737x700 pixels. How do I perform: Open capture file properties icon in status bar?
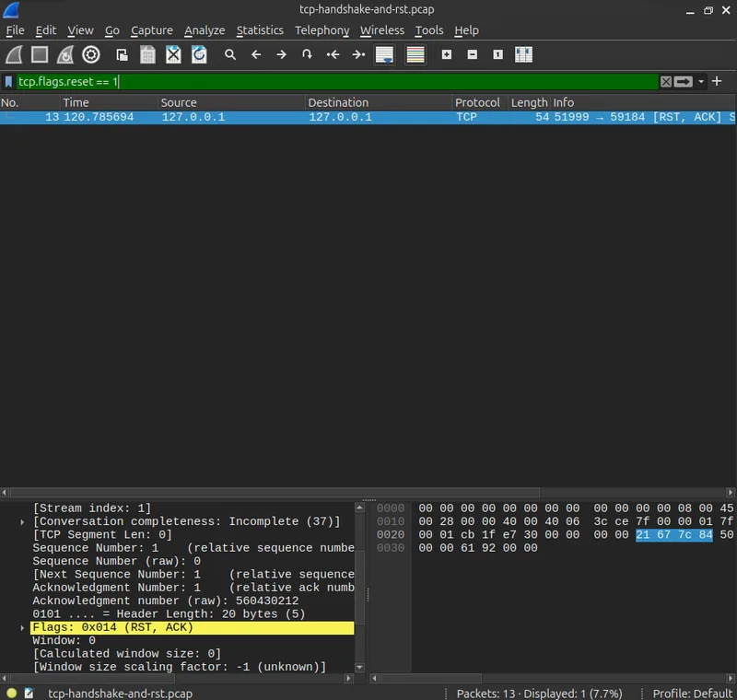[x=29, y=693]
